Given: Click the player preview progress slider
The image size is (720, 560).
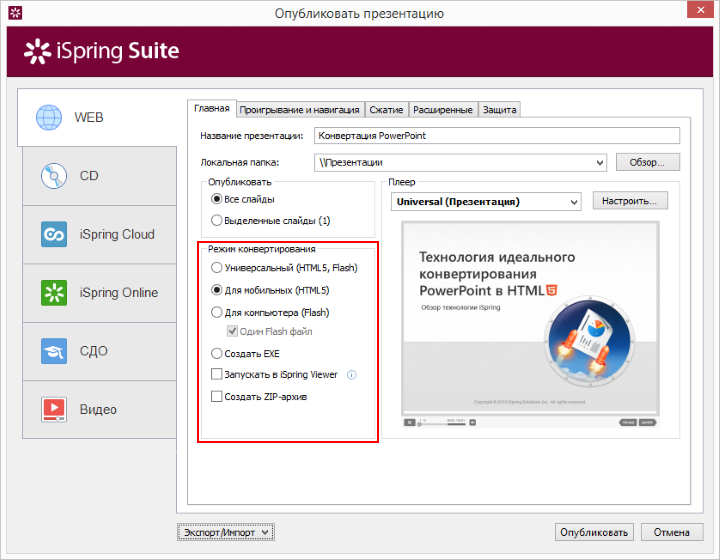Looking at the screenshot, I should coord(441,424).
